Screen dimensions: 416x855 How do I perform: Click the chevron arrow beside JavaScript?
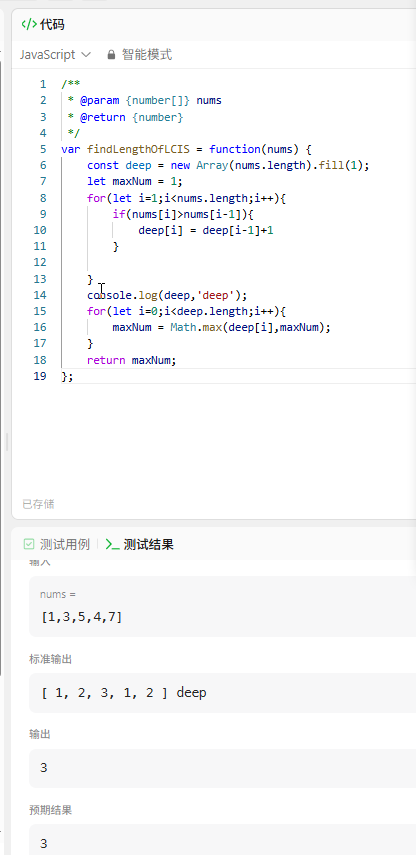(x=86, y=55)
